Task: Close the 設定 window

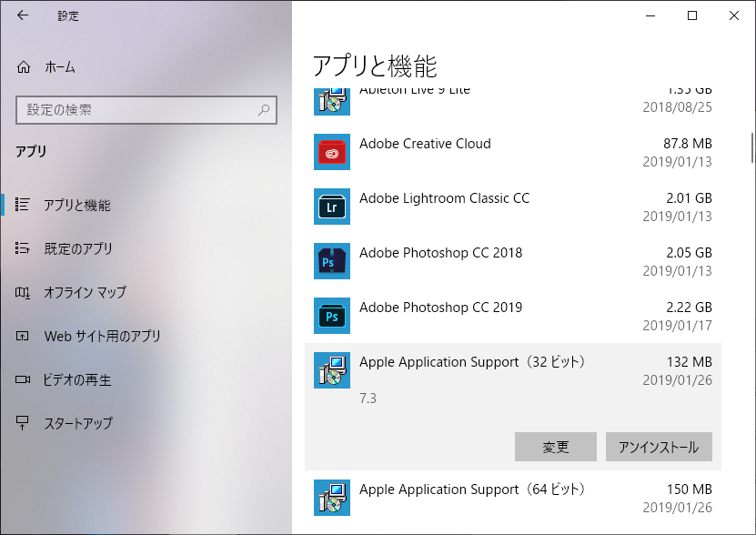Action: point(734,15)
